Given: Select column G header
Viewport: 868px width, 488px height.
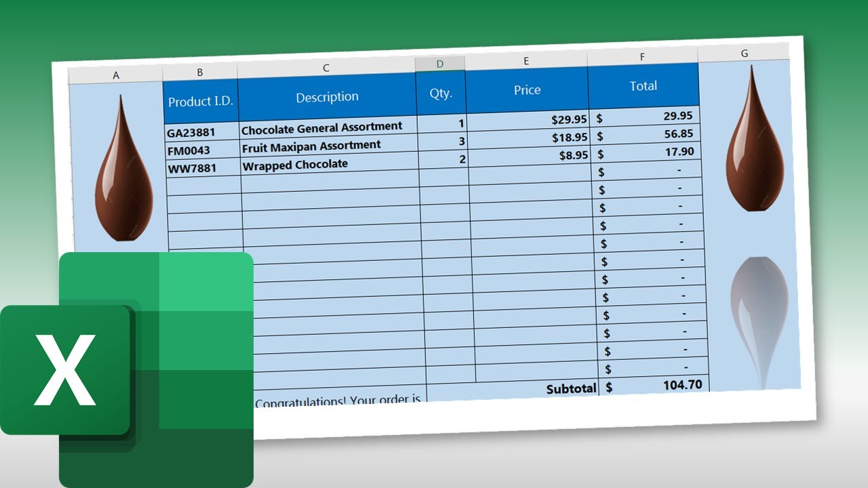Looking at the screenshot, I should pos(745,53).
